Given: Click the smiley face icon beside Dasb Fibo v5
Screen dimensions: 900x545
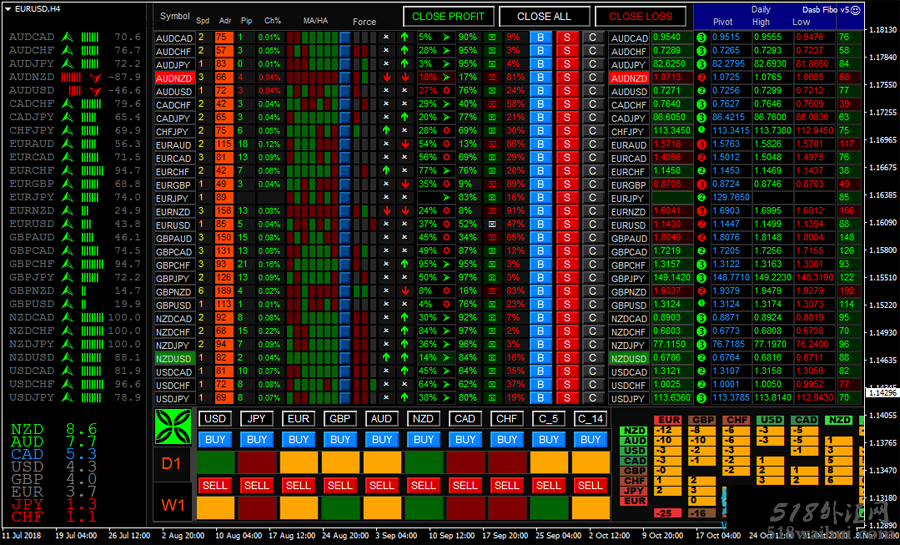Looking at the screenshot, I should pyautogui.click(x=855, y=10).
